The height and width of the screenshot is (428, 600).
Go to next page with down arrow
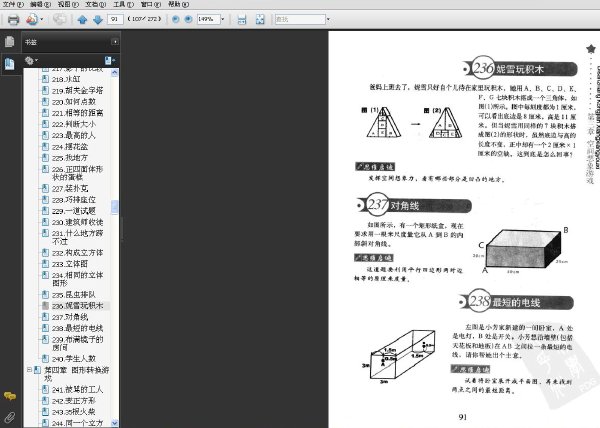tap(98, 20)
